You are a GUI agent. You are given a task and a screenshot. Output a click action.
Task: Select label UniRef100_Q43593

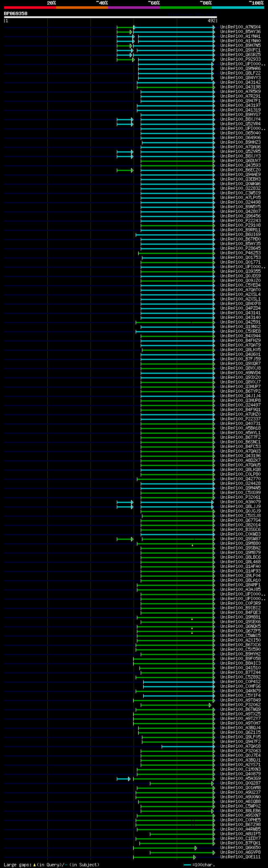240,166
